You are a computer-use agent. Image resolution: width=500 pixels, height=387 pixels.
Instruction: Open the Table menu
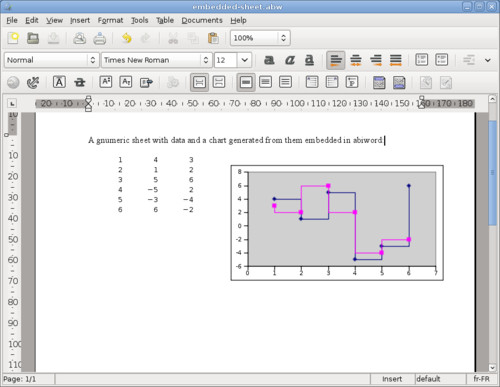tap(165, 20)
